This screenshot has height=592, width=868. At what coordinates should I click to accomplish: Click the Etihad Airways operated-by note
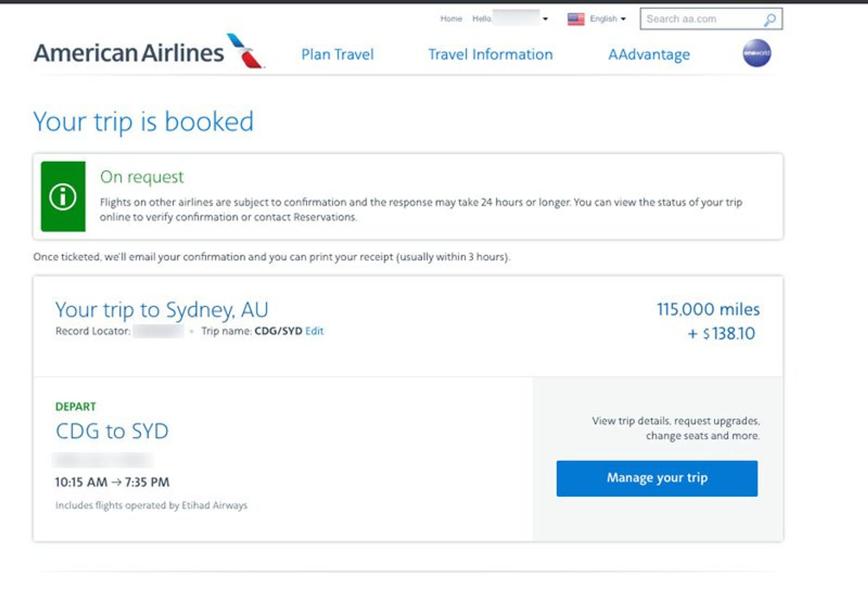(x=151, y=505)
